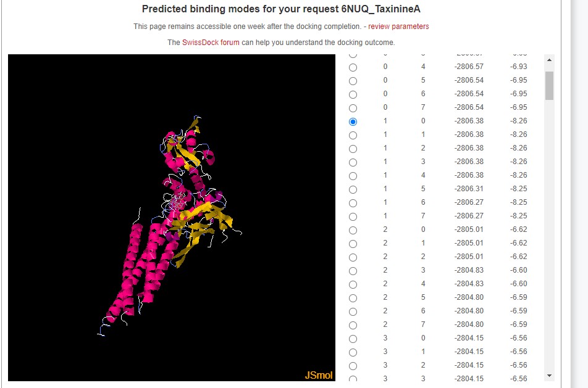Select radio button for cluster 2 element 0
This screenshot has height=388, width=588.
[x=353, y=230]
